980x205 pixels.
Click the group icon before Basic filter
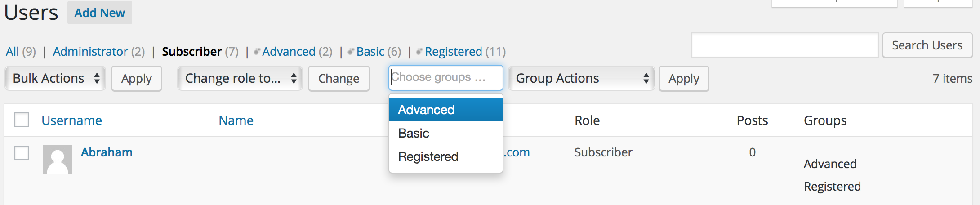coord(352,52)
